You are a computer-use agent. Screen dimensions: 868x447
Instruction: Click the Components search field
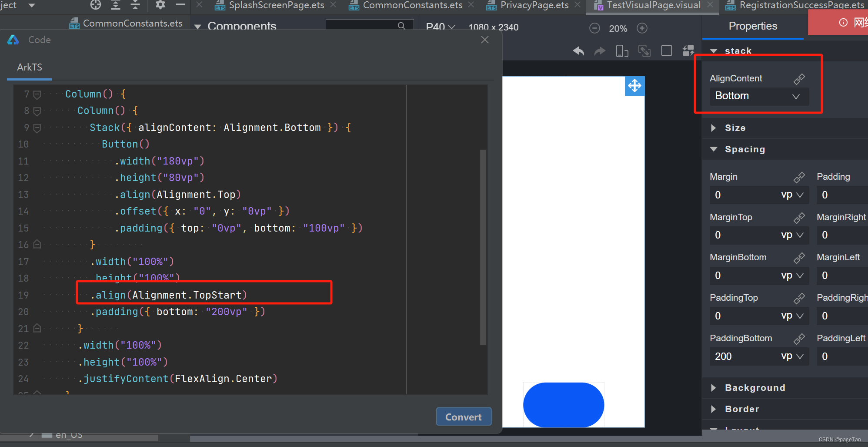[369, 26]
